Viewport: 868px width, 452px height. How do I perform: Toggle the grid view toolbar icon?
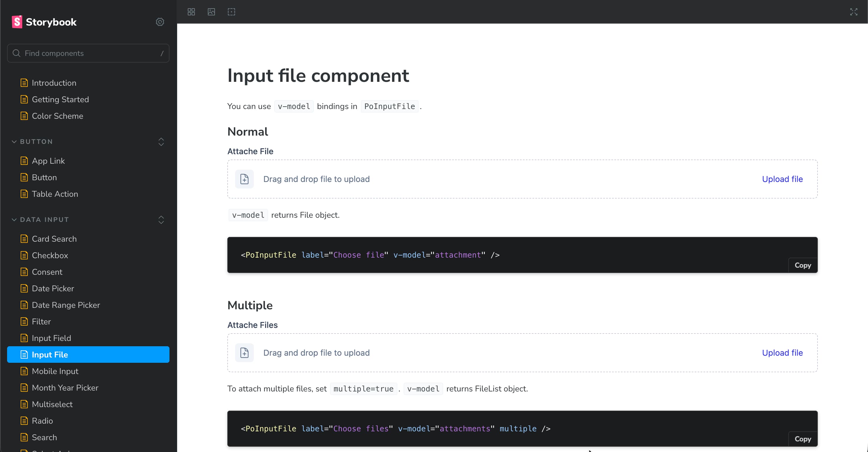click(x=191, y=12)
